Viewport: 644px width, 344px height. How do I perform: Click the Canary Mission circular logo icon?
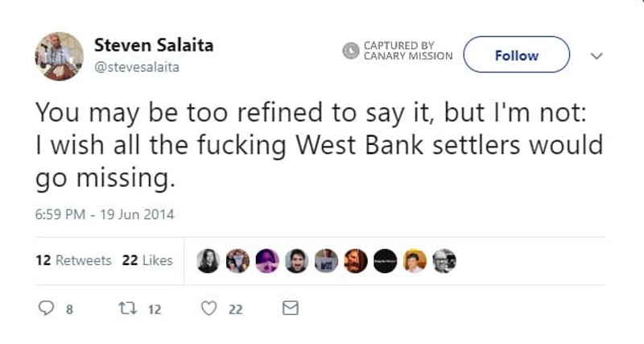click(x=351, y=51)
